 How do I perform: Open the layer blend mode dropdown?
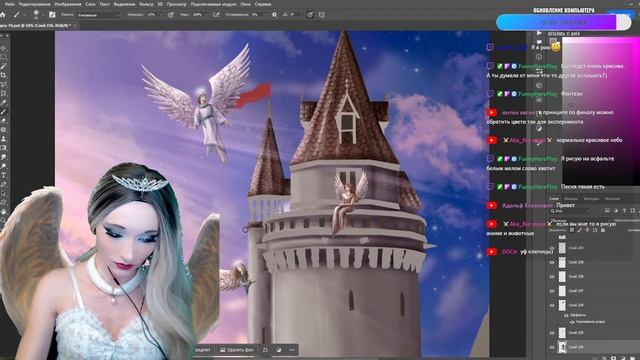pyautogui.click(x=580, y=221)
